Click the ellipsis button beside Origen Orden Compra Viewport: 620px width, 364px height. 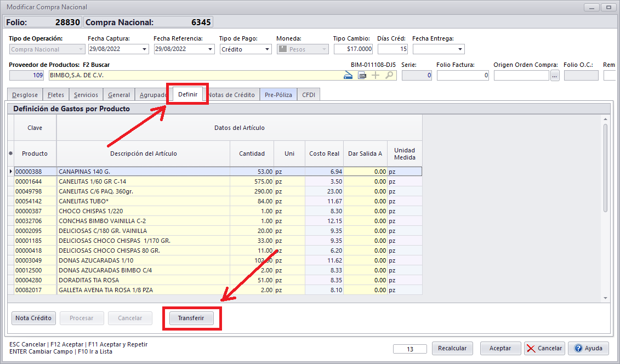click(555, 76)
